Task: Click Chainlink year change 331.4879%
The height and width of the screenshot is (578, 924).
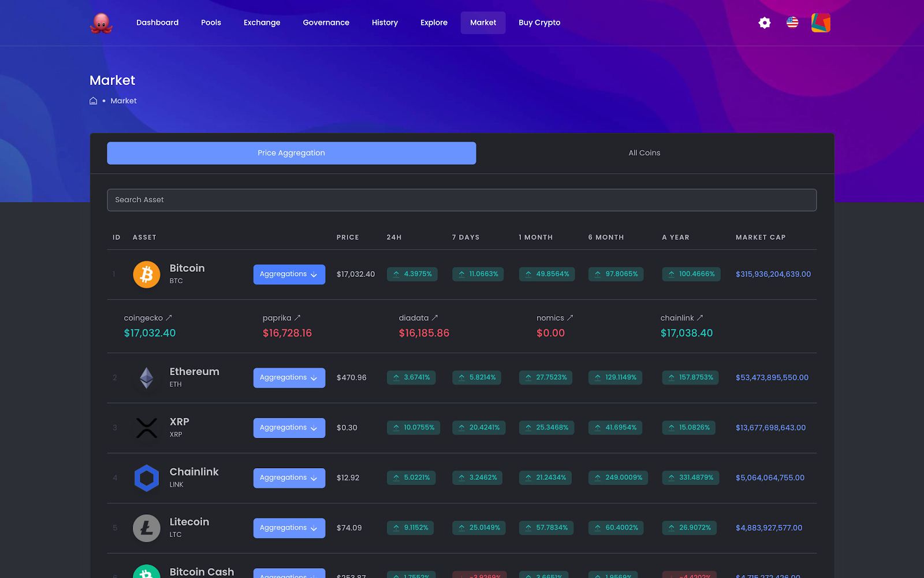Action: point(691,478)
